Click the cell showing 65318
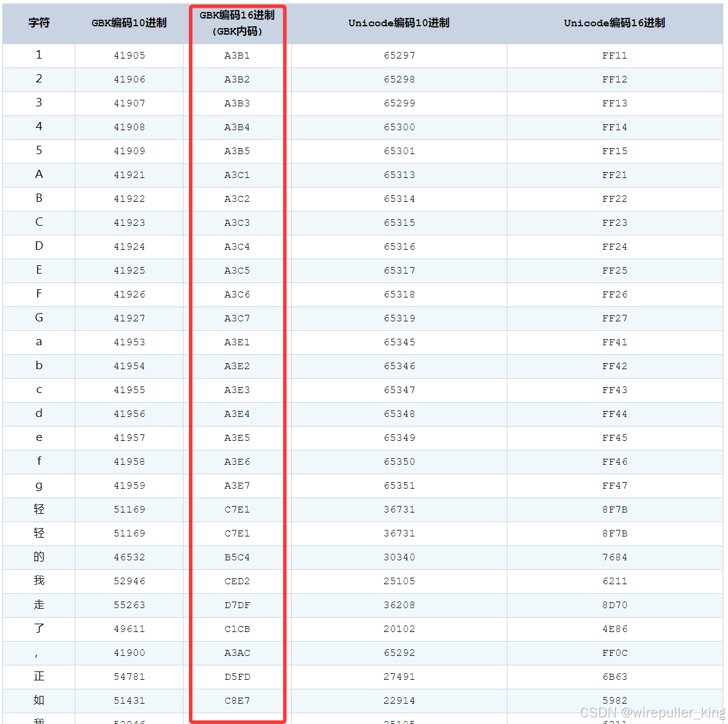 399,294
